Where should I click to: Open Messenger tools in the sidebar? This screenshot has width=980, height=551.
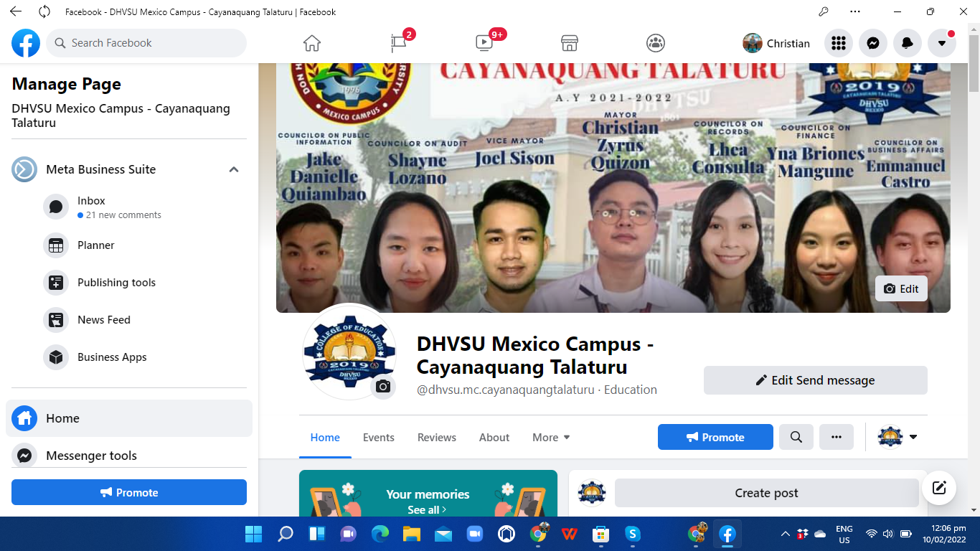(129, 456)
